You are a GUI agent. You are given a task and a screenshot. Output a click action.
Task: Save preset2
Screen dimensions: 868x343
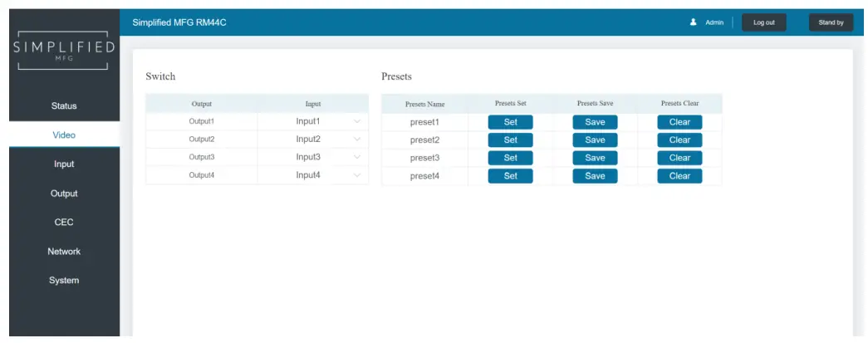[x=595, y=140]
